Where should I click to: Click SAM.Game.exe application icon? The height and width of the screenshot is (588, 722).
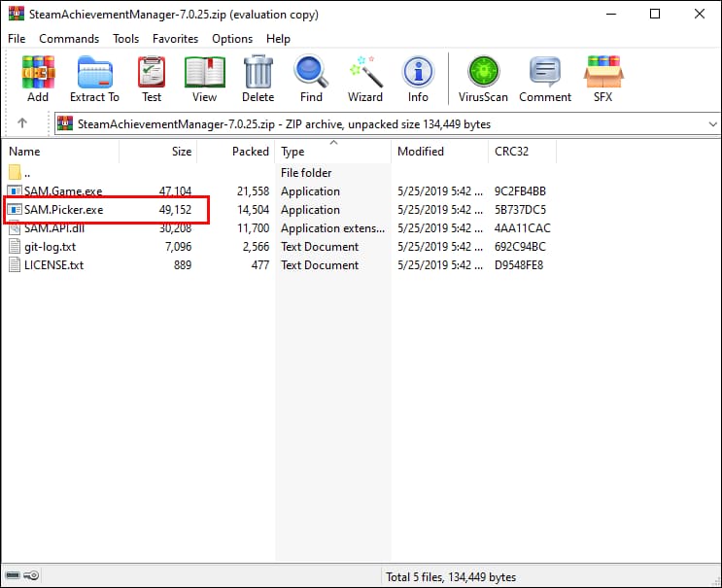(15, 190)
